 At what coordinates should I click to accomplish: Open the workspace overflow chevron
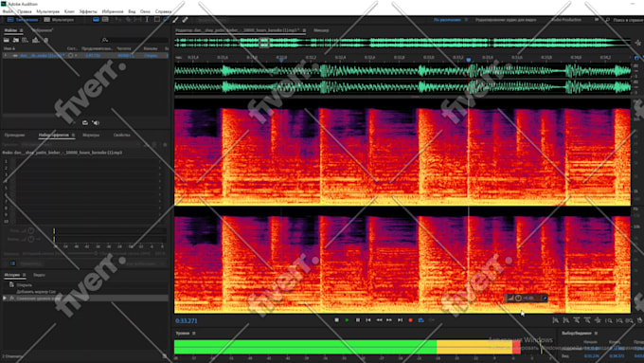(597, 19)
